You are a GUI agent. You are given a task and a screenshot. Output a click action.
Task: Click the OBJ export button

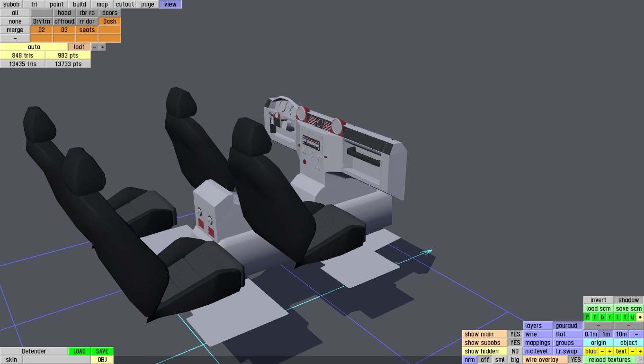pos(102,360)
